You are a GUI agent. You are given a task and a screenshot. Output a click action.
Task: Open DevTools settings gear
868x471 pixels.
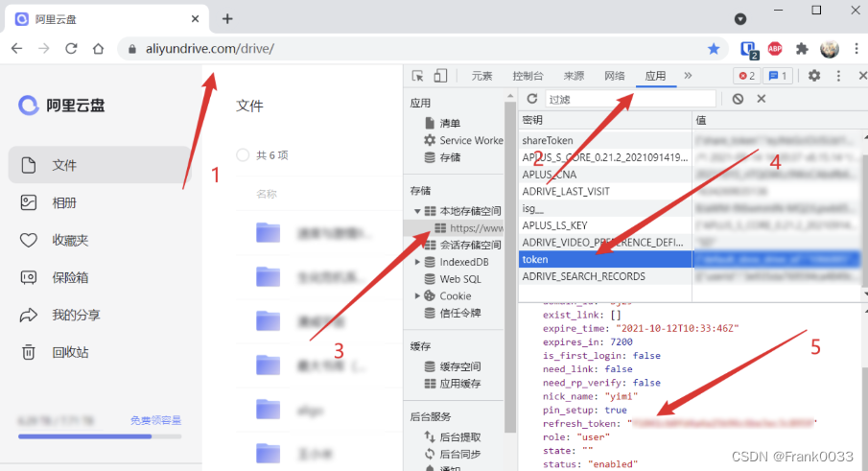click(813, 75)
